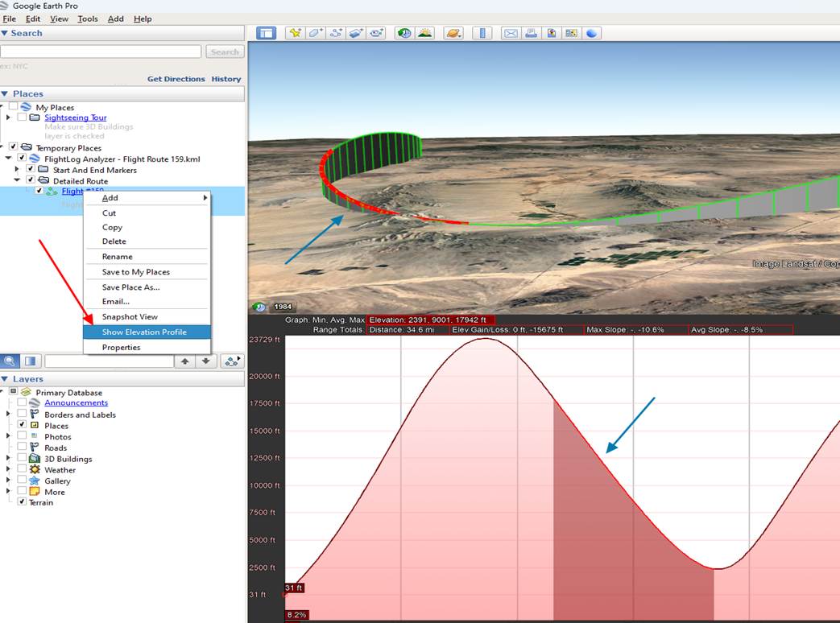Select the Add Path tool

336,33
